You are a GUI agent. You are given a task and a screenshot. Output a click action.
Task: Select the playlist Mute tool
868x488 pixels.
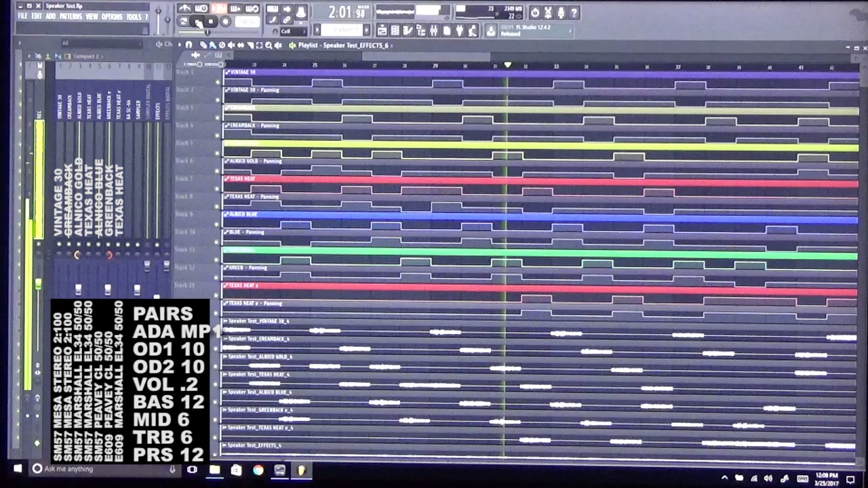[231, 45]
